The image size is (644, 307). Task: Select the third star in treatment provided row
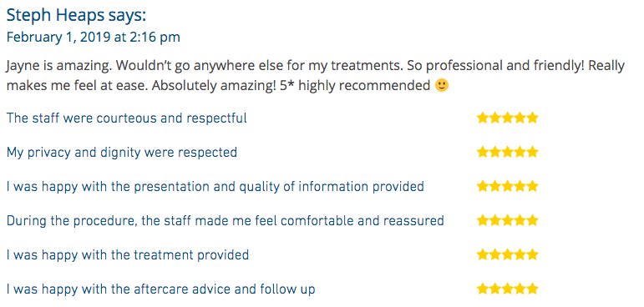pos(507,255)
